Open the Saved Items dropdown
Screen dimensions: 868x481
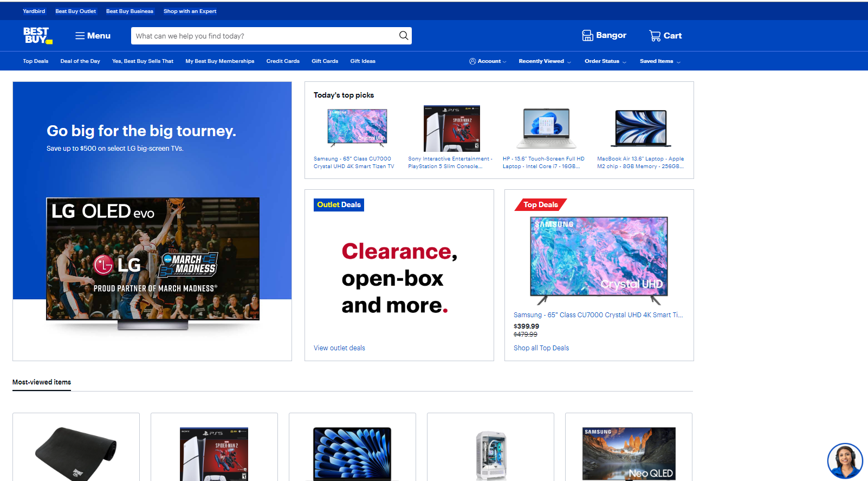click(x=659, y=61)
